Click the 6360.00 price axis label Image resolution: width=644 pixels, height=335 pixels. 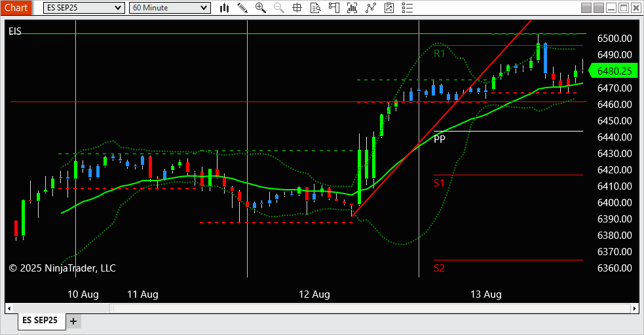click(615, 268)
